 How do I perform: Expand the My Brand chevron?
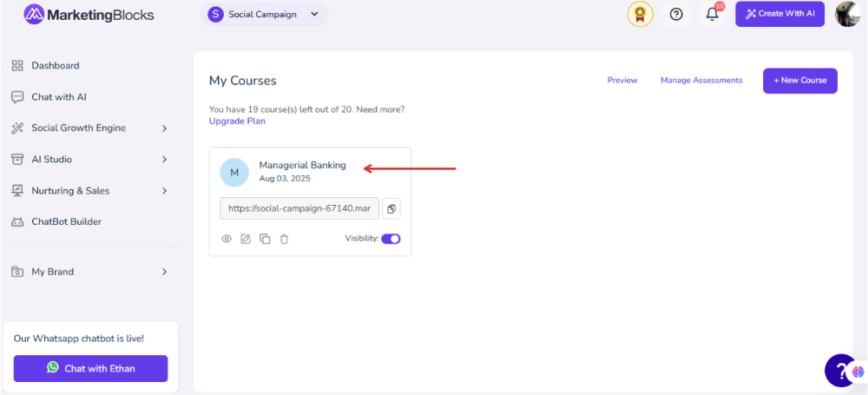(x=164, y=272)
